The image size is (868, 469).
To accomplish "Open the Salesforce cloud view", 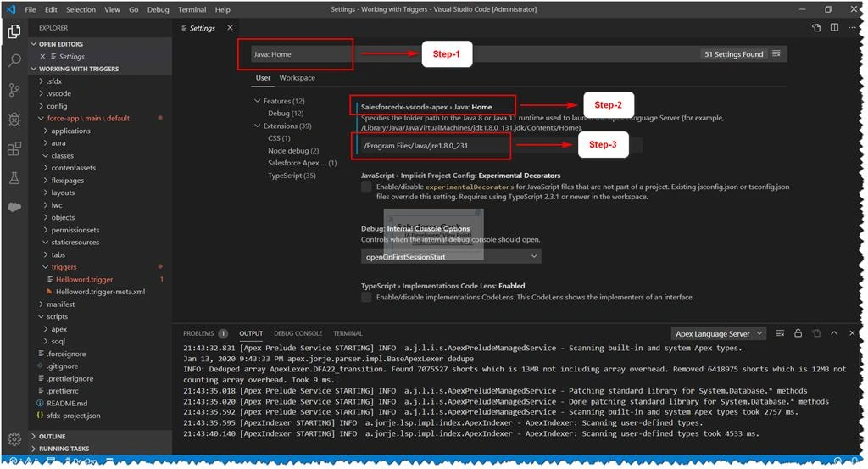I will [14, 207].
